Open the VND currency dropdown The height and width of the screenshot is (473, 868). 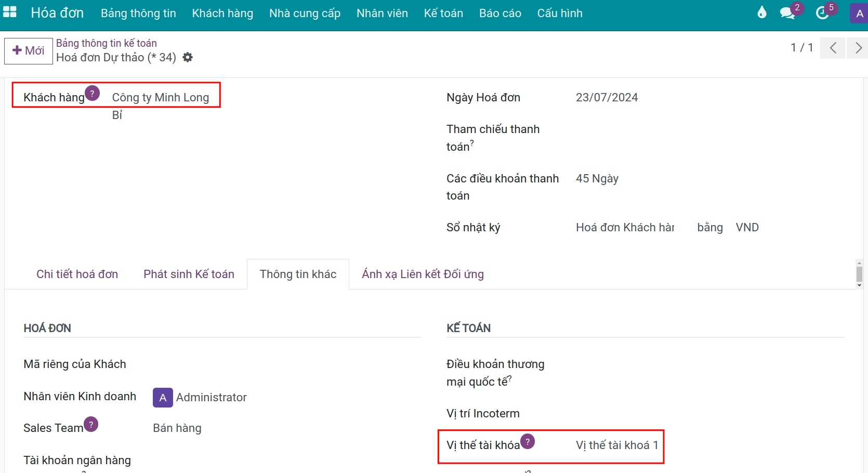[x=747, y=227]
